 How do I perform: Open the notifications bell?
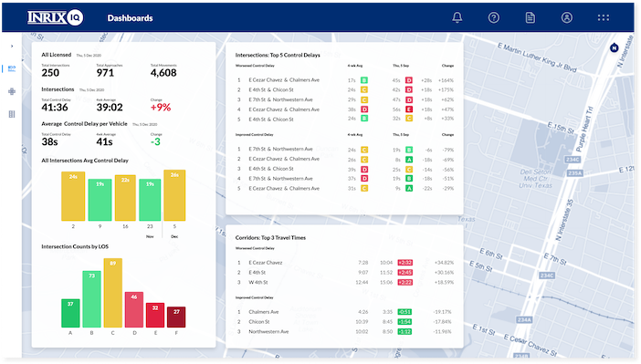click(457, 17)
